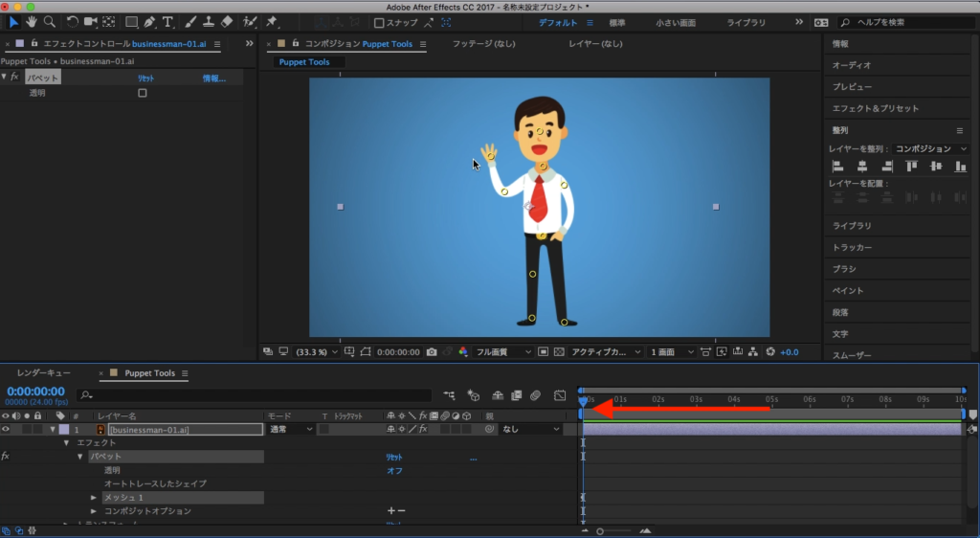
Task: Switch to the 標準 workspace
Action: pyautogui.click(x=617, y=22)
